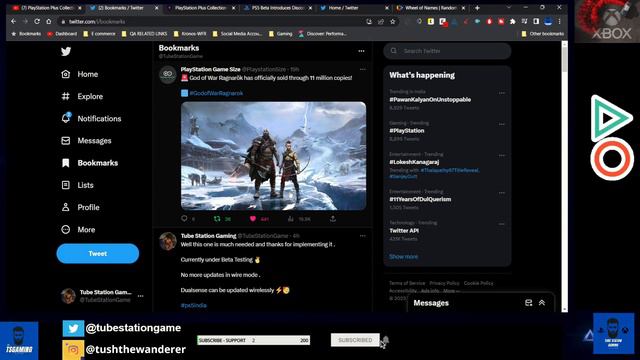Image resolution: width=640 pixels, height=360 pixels.
Task: Unlike the God of War tweet
Action: coord(253,219)
